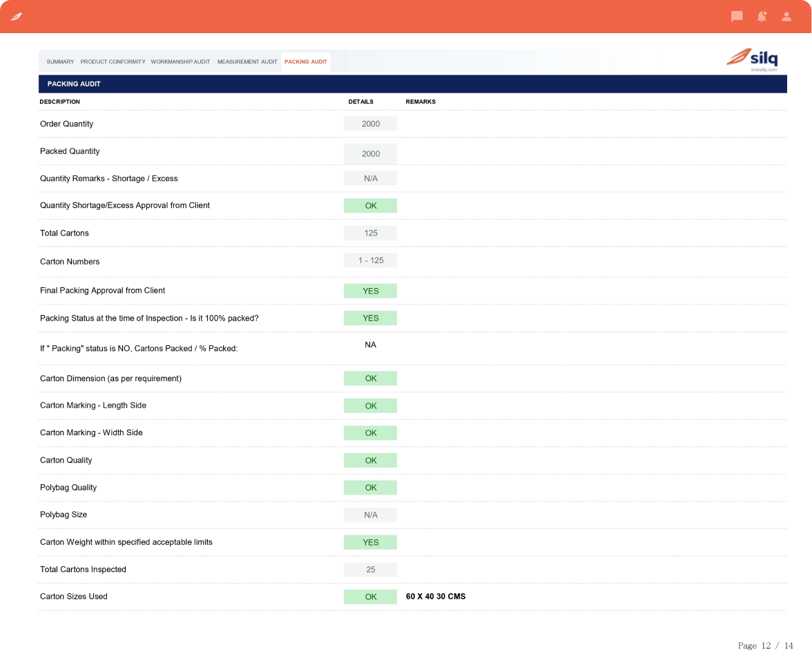
Task: Click OK for Carton Dimension
Action: click(x=370, y=379)
